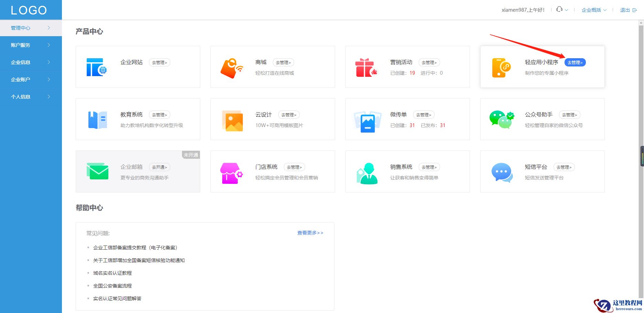The height and width of the screenshot is (313, 644).
Task: Click the 教育系统 book icon
Action: [97, 119]
